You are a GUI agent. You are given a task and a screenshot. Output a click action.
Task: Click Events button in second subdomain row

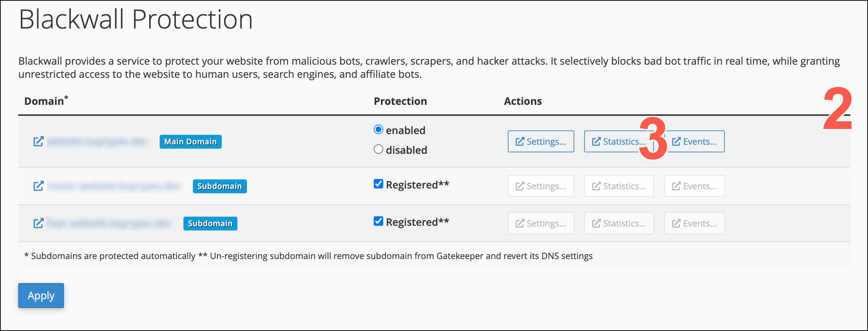pyautogui.click(x=694, y=223)
